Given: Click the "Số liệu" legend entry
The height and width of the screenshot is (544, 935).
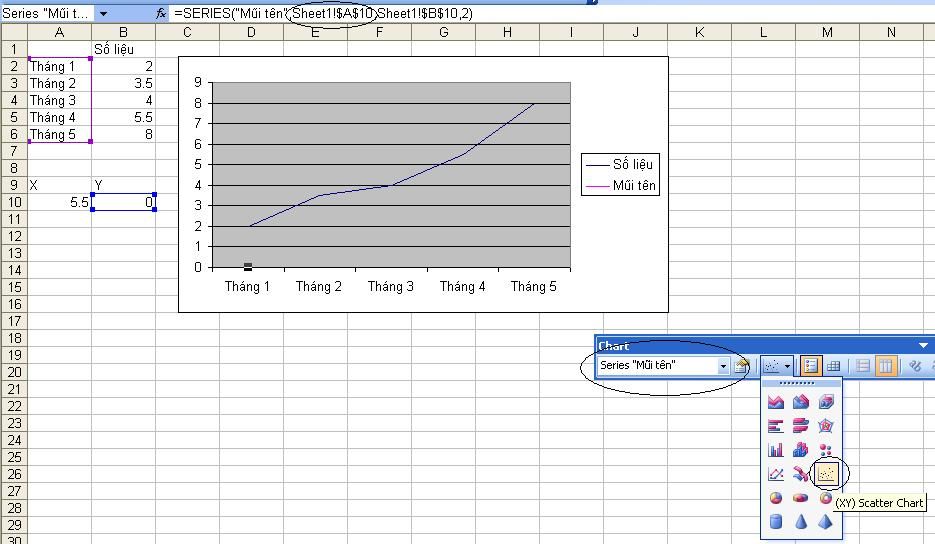Looking at the screenshot, I should point(634,164).
